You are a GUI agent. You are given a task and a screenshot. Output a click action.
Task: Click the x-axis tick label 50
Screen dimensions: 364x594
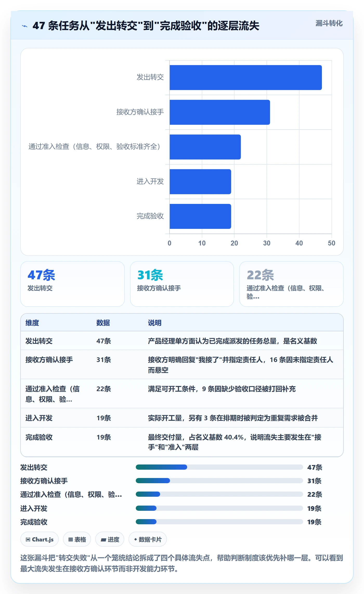click(x=331, y=243)
